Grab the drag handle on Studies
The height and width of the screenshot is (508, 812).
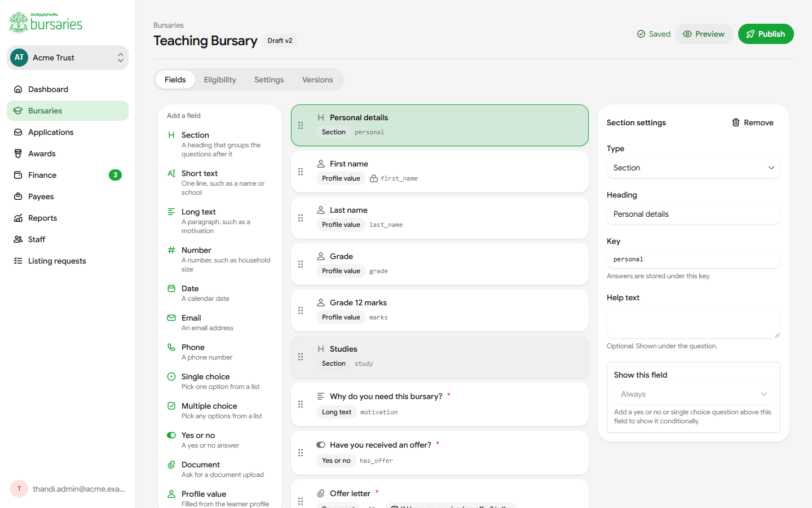pyautogui.click(x=301, y=357)
